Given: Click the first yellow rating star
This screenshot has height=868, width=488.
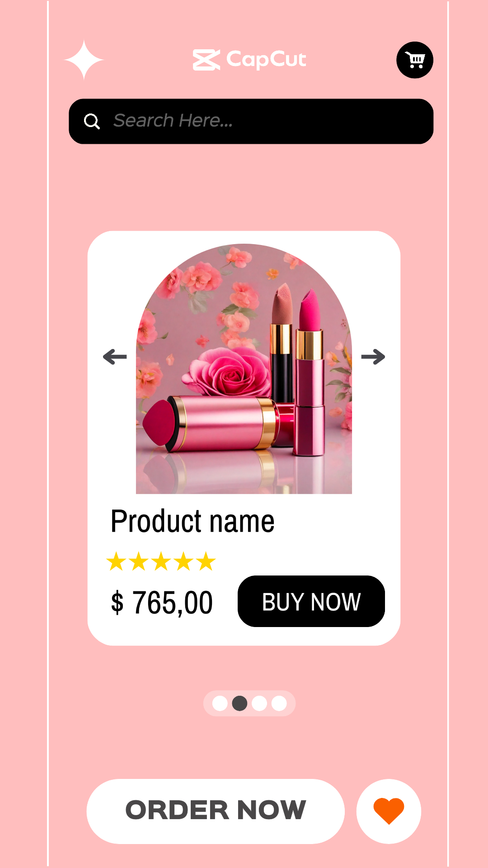Looking at the screenshot, I should coord(116,561).
